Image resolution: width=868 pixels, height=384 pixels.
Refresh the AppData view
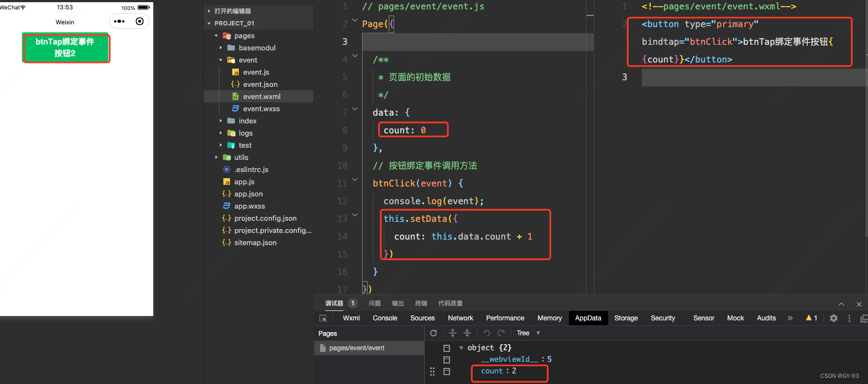(433, 333)
